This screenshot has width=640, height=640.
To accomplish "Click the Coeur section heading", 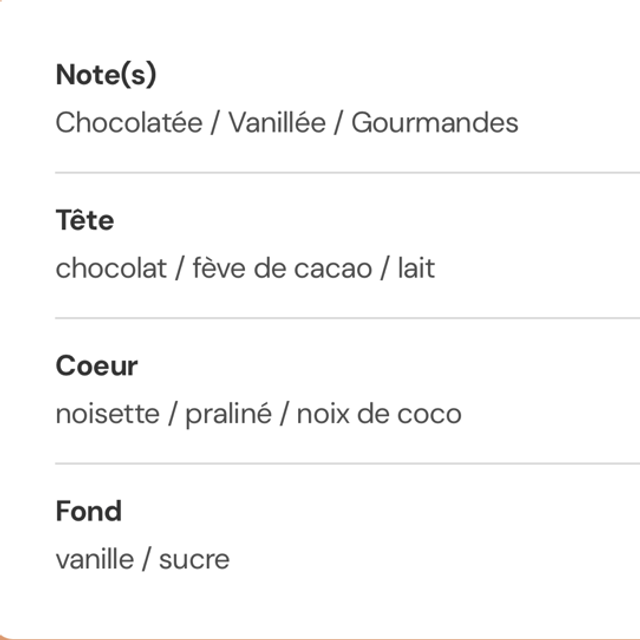I will 97,366.
